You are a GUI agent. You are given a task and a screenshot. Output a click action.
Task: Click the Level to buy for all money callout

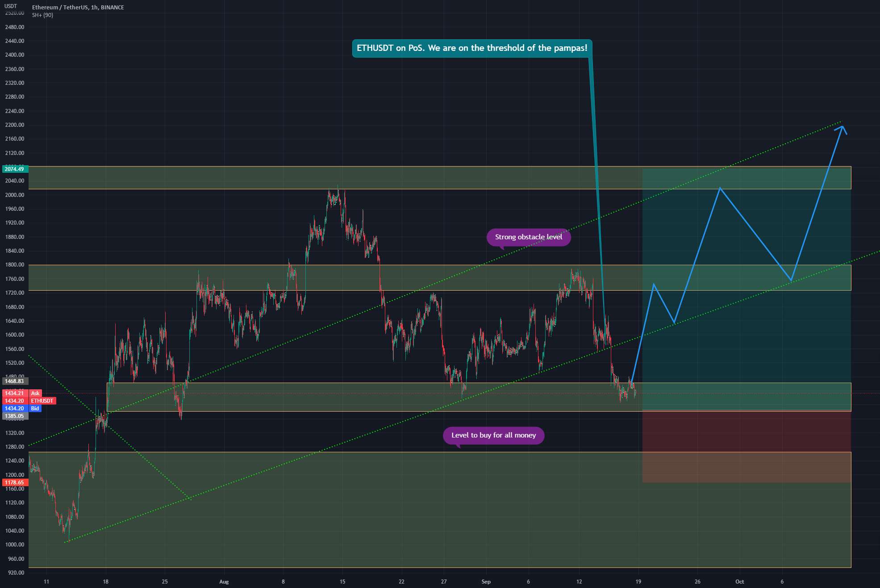(x=493, y=435)
